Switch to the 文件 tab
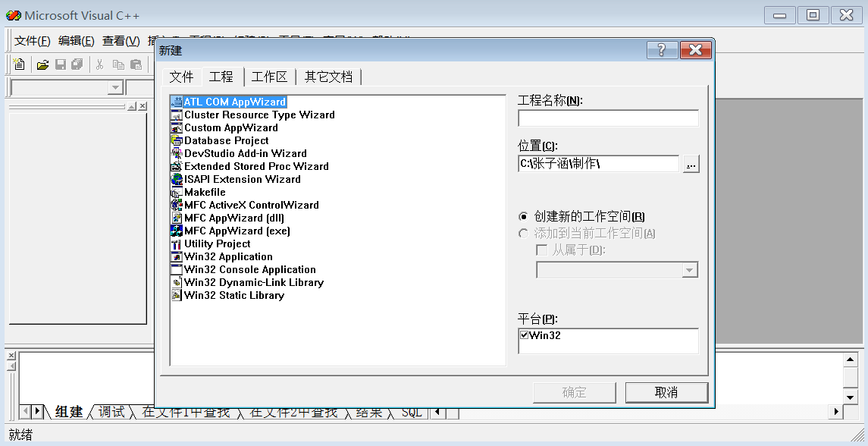This screenshot has height=446, width=868. 182,77
